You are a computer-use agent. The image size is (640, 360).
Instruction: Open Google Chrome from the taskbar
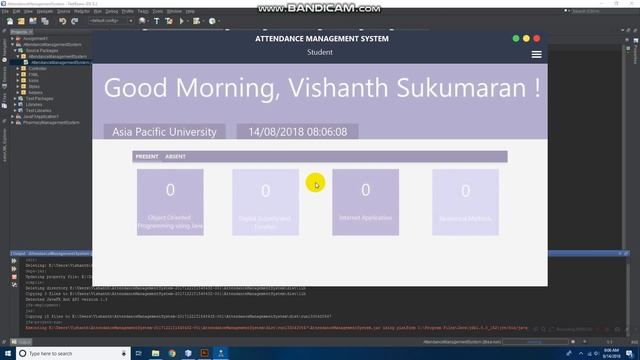click(x=172, y=353)
